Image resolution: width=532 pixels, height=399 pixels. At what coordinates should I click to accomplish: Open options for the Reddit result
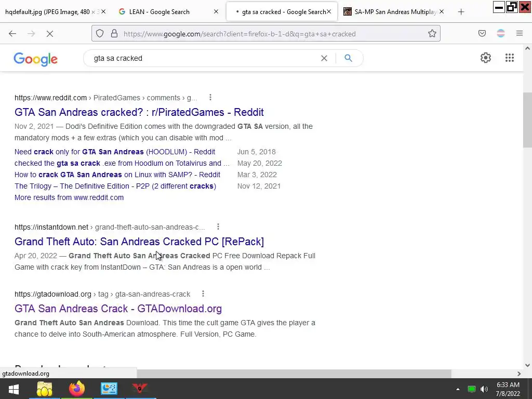click(210, 98)
